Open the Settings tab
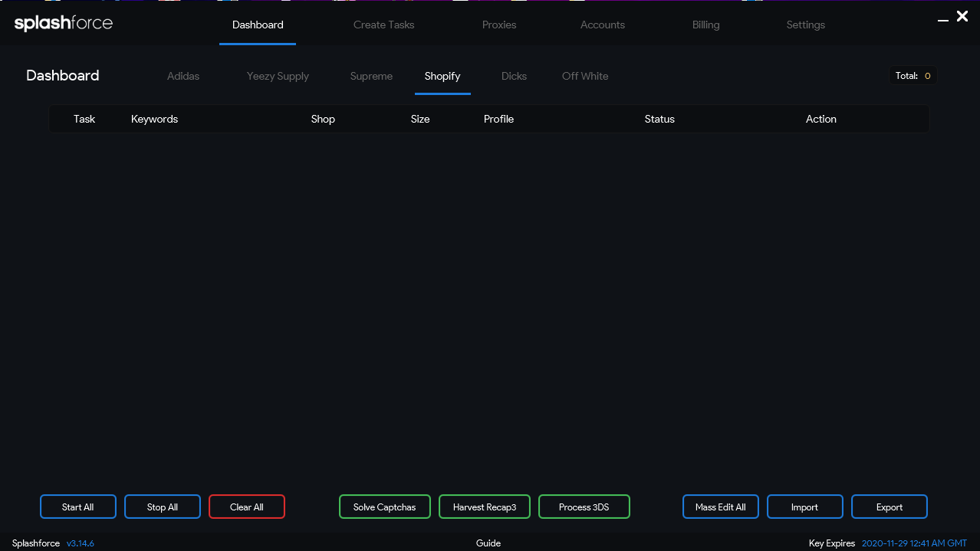The image size is (980, 551). (x=805, y=25)
